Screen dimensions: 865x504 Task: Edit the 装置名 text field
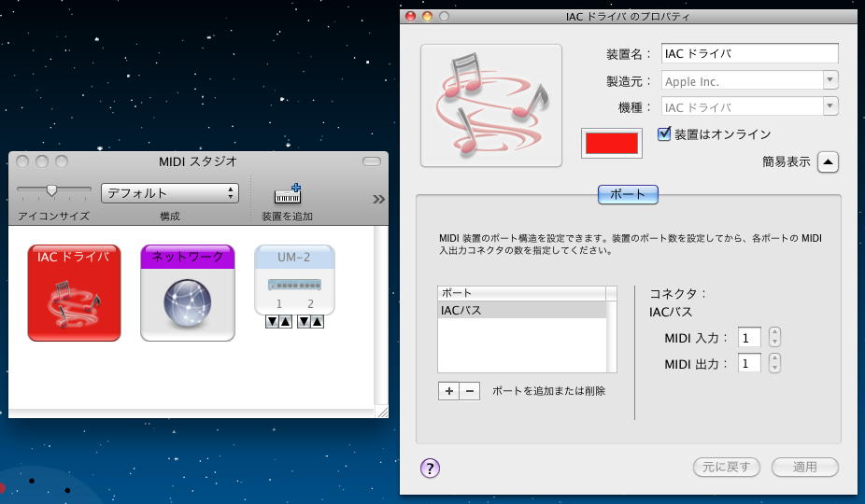coord(750,53)
